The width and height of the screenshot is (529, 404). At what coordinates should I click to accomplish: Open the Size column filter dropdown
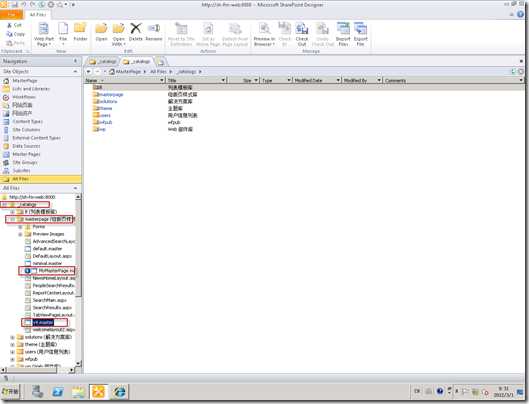256,80
